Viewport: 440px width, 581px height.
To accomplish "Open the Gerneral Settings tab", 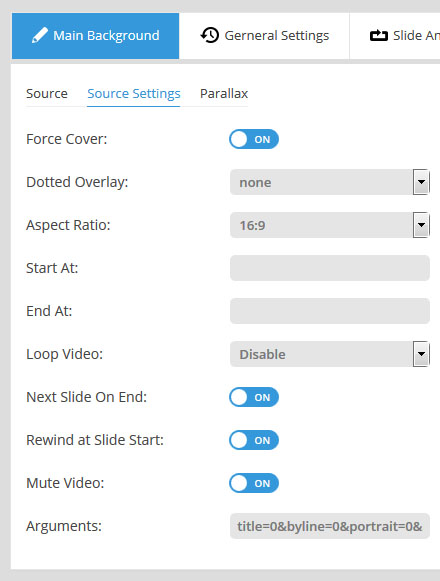I will point(264,36).
